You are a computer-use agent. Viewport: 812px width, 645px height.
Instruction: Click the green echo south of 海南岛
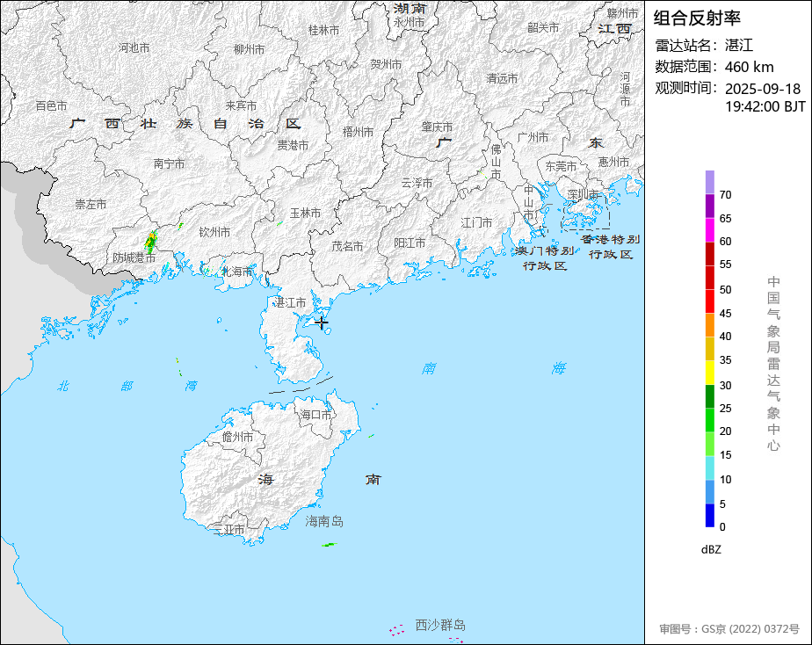329,545
